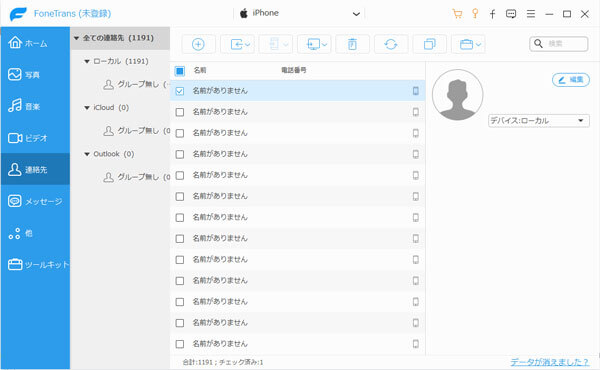The image size is (600, 370).
Task: Check the sixth unchecked contact's checkbox
Action: pyautogui.click(x=179, y=217)
